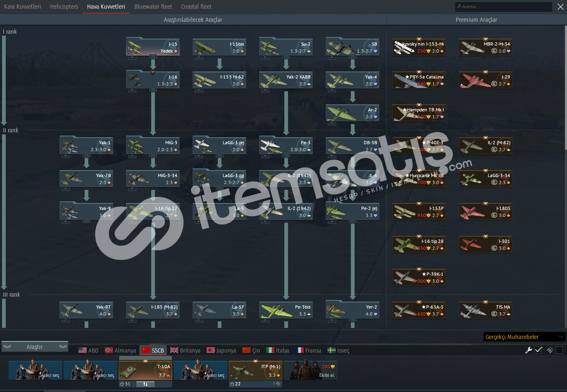Select the İsveç nation tab

[339, 350]
